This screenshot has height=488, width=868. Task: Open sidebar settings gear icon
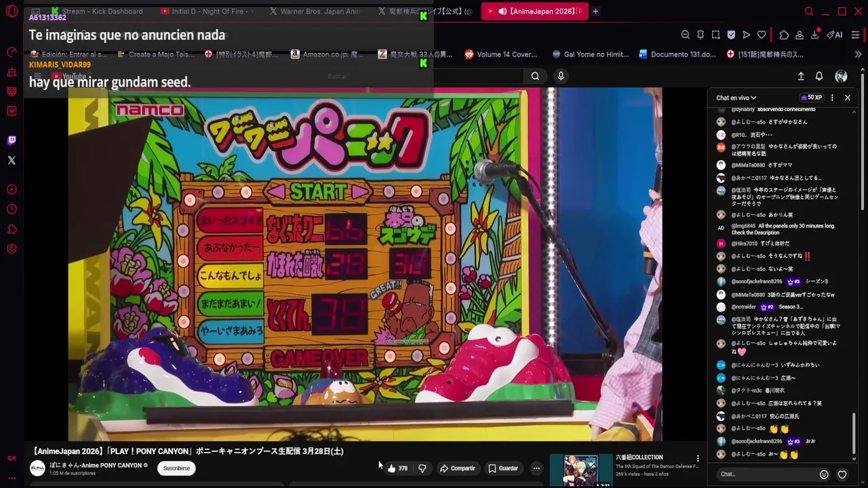(12, 249)
